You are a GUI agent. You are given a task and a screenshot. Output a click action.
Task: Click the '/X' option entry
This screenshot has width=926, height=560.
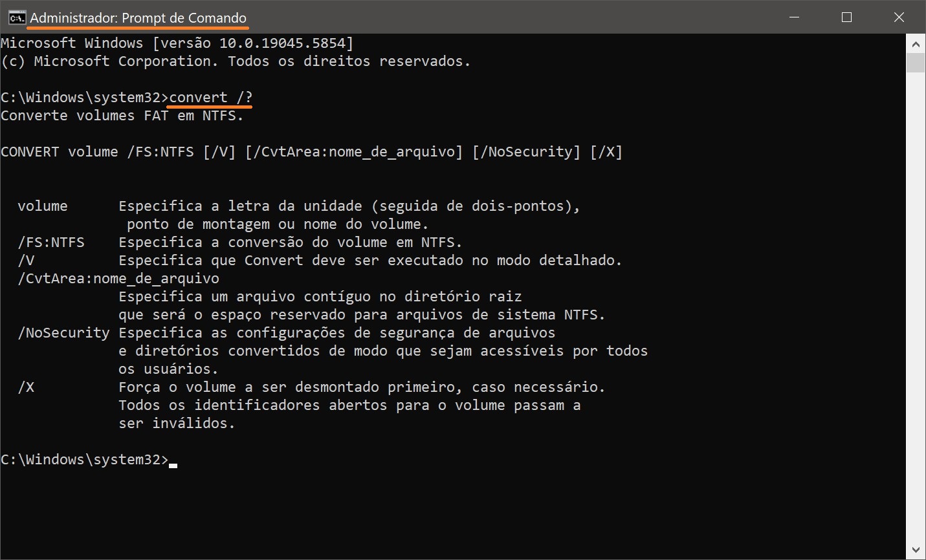(26, 387)
